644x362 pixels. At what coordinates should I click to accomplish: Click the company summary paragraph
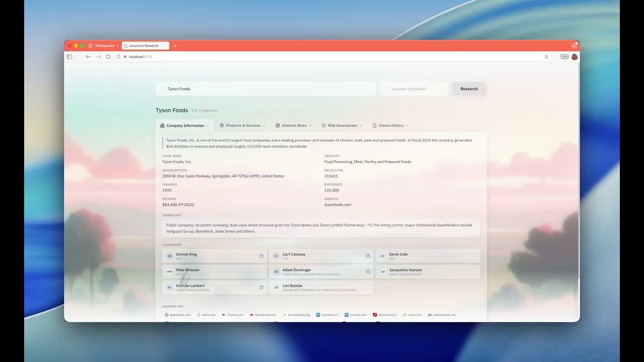click(x=320, y=143)
